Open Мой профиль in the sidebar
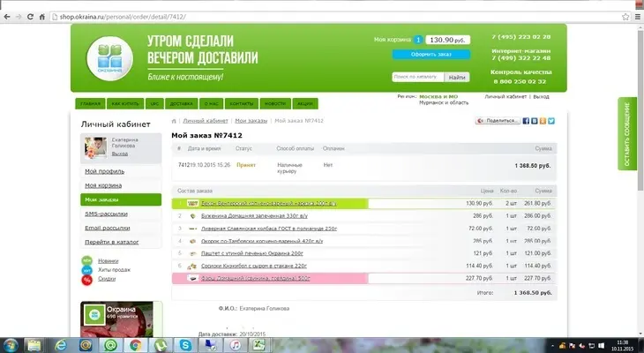 pos(104,171)
